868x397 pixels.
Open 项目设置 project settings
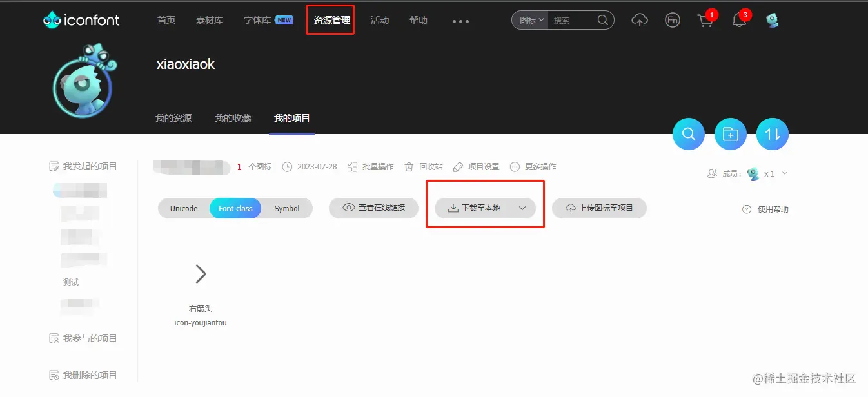[476, 167]
